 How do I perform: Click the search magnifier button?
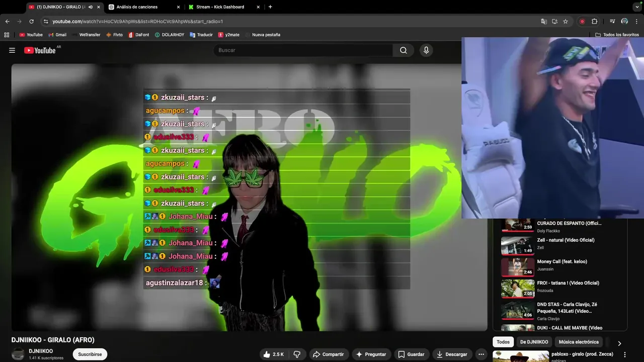pyautogui.click(x=404, y=50)
